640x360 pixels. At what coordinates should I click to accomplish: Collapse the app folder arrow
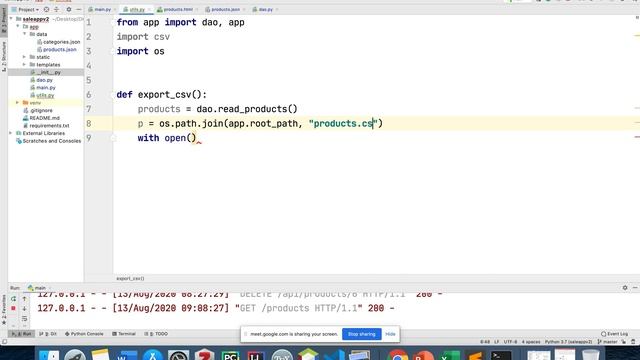18,27
